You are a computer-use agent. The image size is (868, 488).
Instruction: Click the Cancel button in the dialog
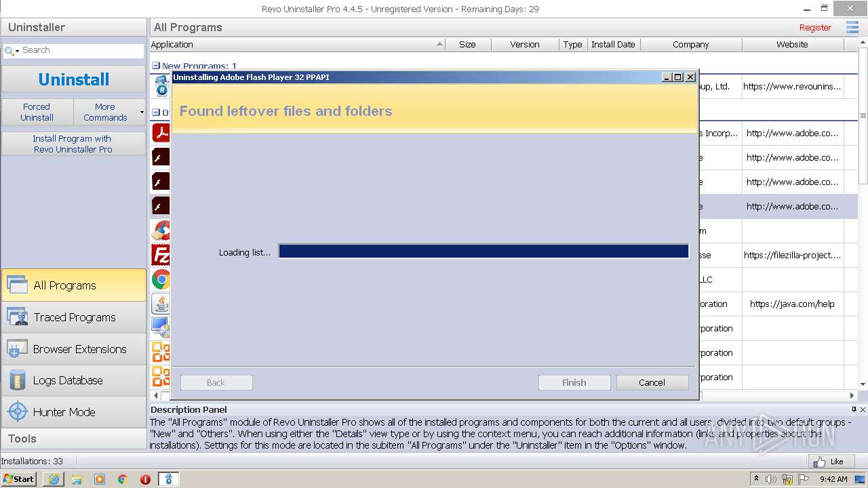point(652,382)
